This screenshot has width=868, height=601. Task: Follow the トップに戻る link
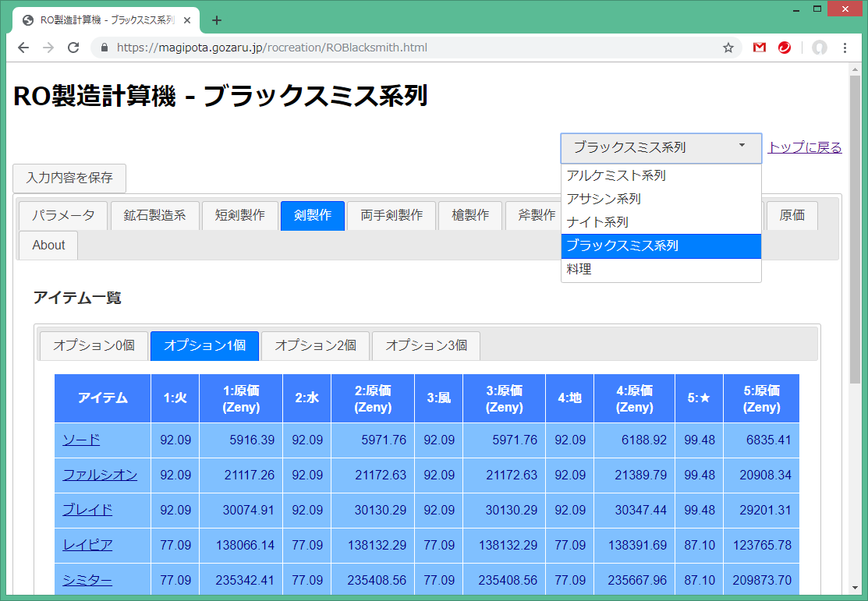(804, 147)
